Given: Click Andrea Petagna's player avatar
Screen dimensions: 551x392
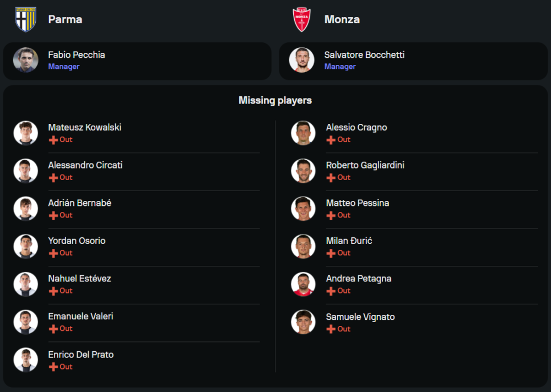Looking at the screenshot, I should (x=304, y=284).
